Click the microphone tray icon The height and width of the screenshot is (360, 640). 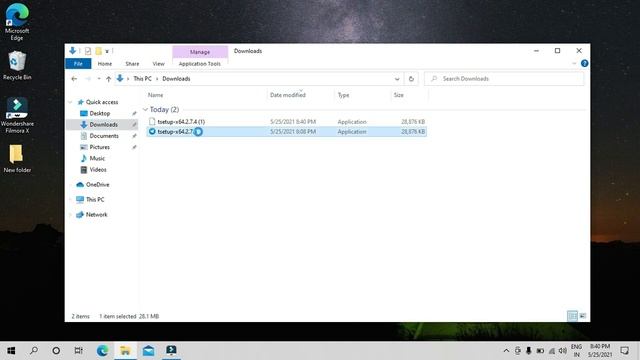pos(529,351)
